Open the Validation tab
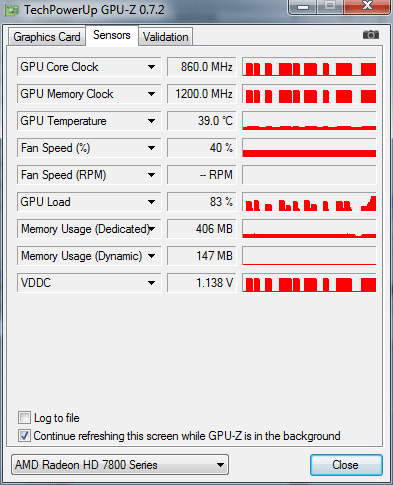The image size is (393, 485). [x=166, y=37]
